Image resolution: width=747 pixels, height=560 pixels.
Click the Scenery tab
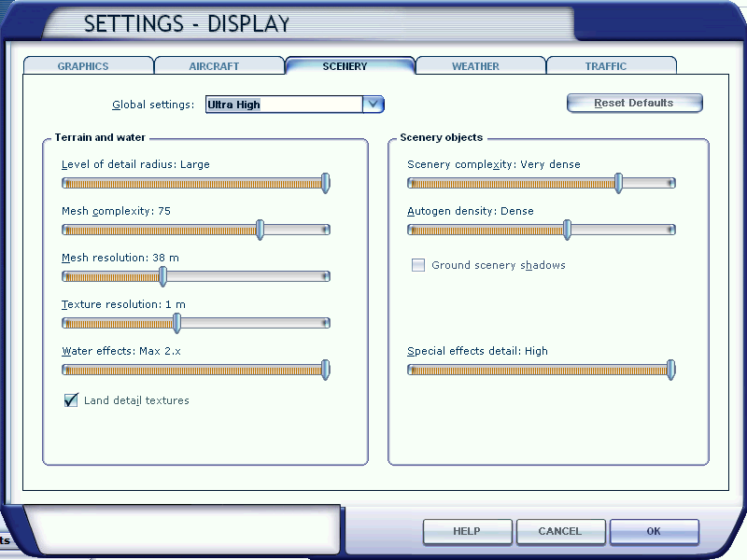[x=345, y=66]
